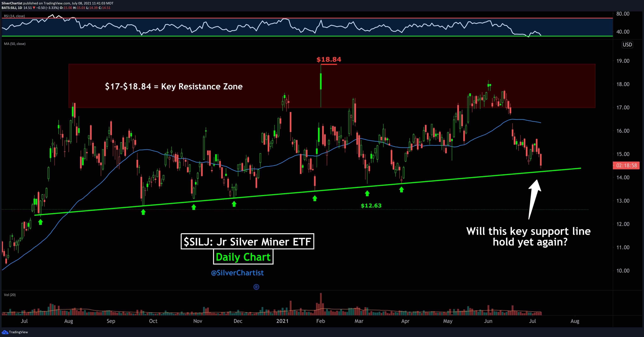Click the 2021 label on time axis
This screenshot has width=644, height=337.
[282, 321]
